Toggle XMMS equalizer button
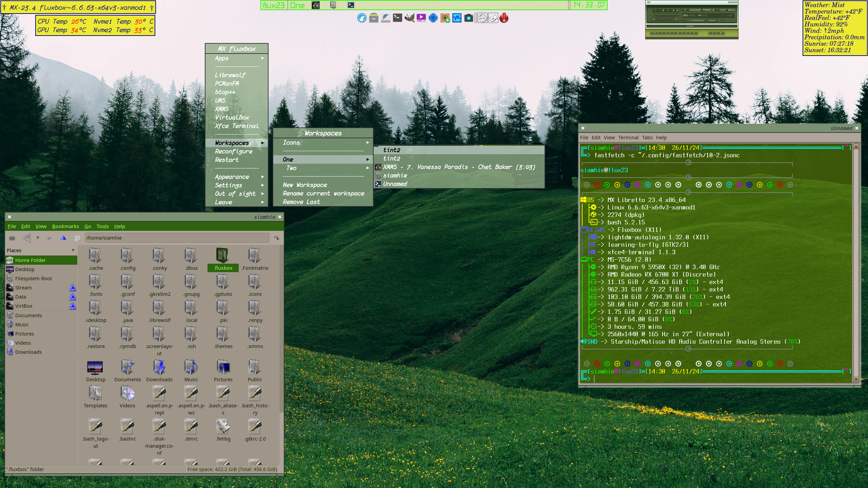The width and height of the screenshot is (868, 488). [723, 20]
